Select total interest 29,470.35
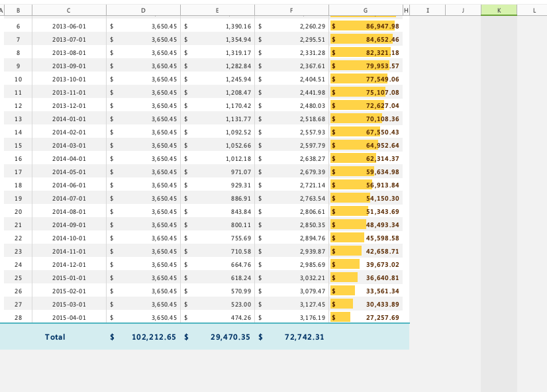The height and width of the screenshot is (392, 547). click(217, 337)
